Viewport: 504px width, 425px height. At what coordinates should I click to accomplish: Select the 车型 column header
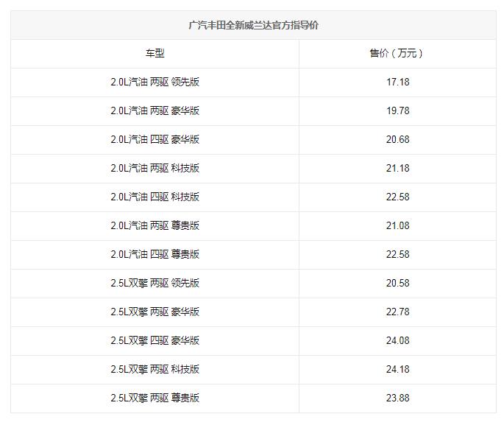click(155, 53)
